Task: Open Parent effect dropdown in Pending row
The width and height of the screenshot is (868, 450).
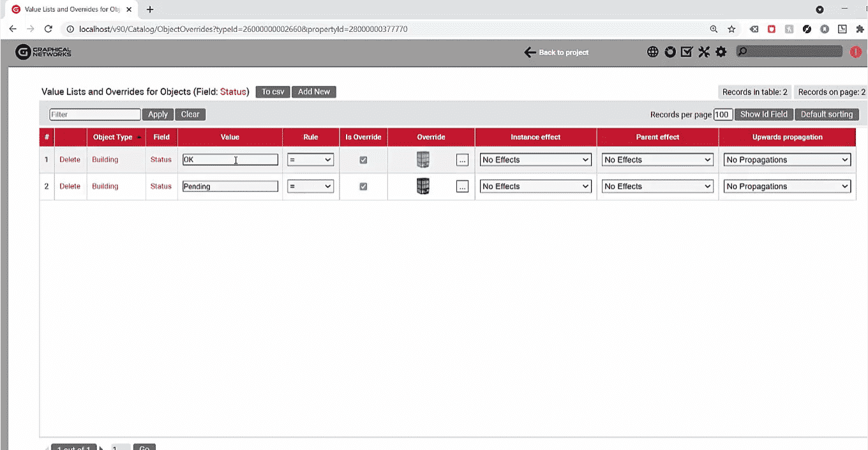Action: point(657,186)
